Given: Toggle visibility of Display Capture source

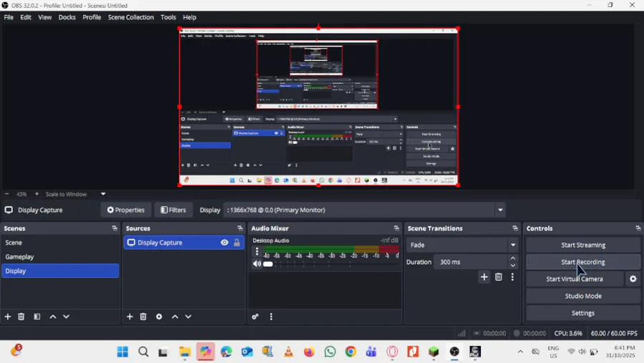Looking at the screenshot, I should (x=224, y=243).
